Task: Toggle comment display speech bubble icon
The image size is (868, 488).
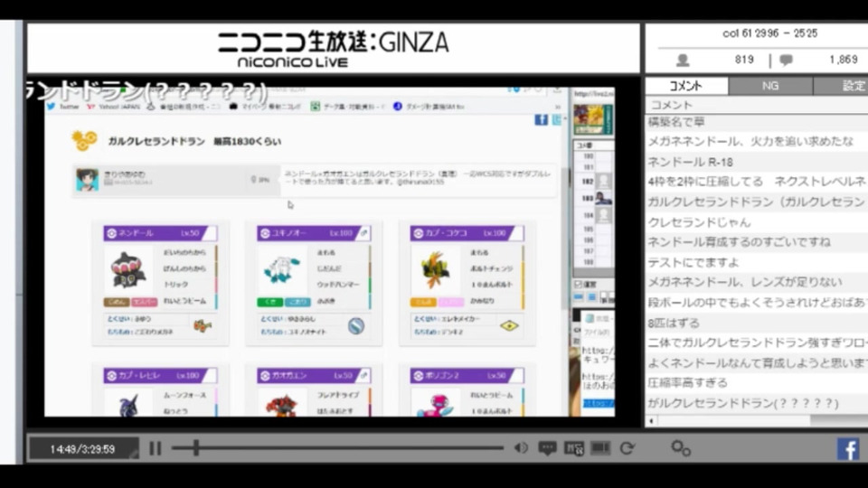Action: (x=547, y=448)
